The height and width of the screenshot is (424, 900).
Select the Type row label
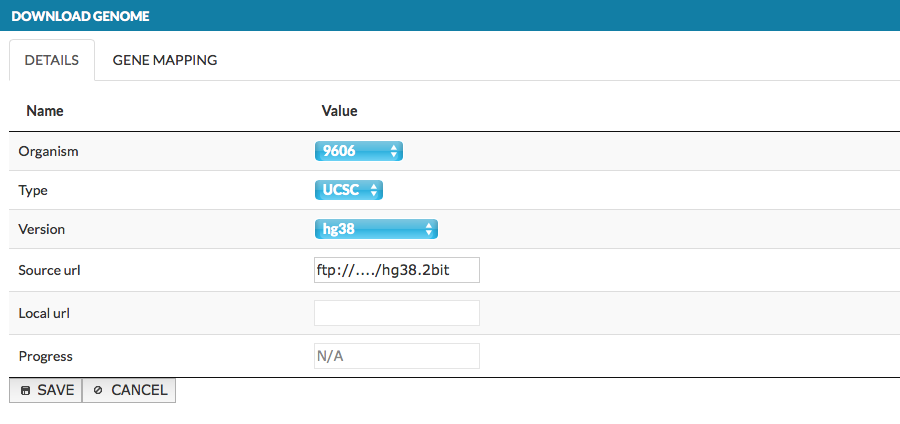(x=33, y=190)
